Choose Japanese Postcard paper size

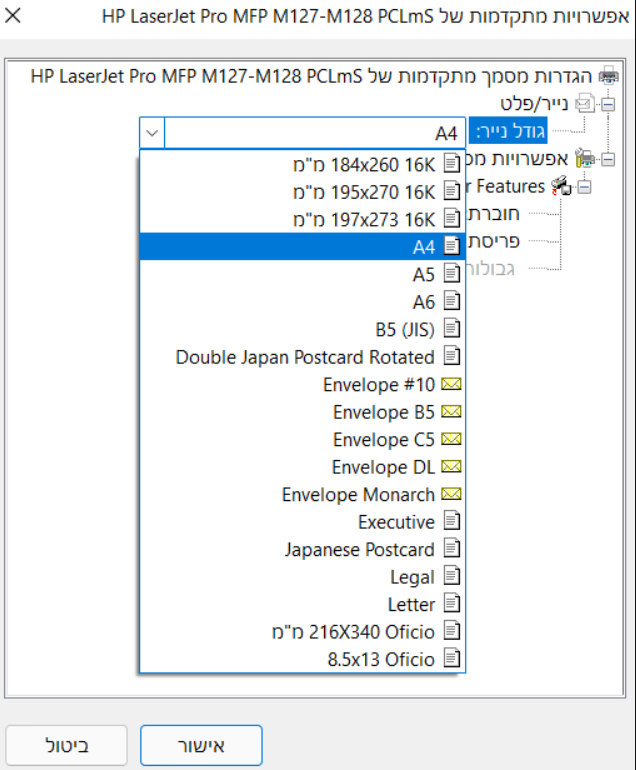tap(303, 549)
